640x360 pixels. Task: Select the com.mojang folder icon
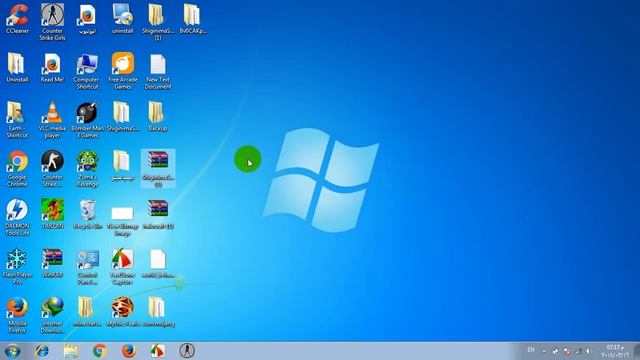158,311
